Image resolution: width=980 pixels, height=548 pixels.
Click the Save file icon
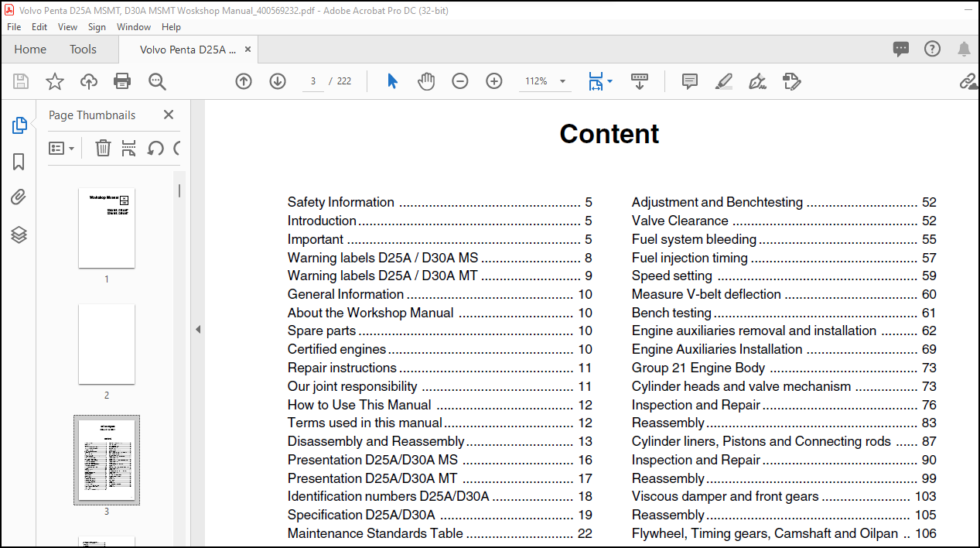(x=21, y=81)
